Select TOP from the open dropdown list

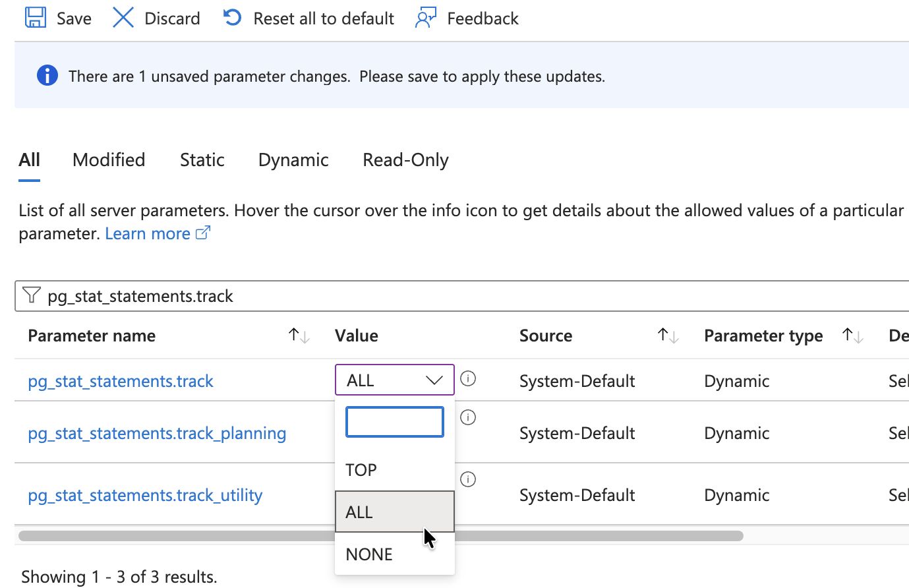[361, 469]
